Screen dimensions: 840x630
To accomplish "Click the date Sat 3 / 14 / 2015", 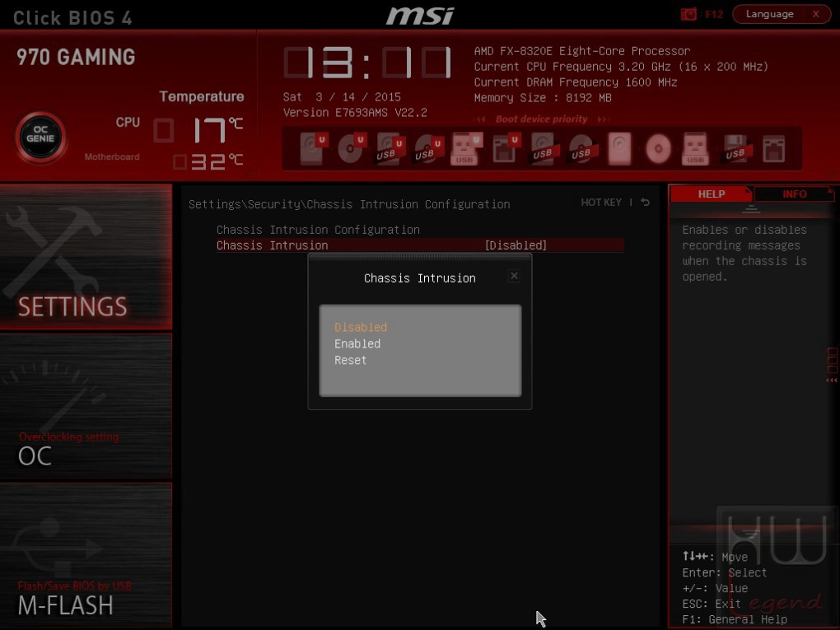I will coord(342,97).
